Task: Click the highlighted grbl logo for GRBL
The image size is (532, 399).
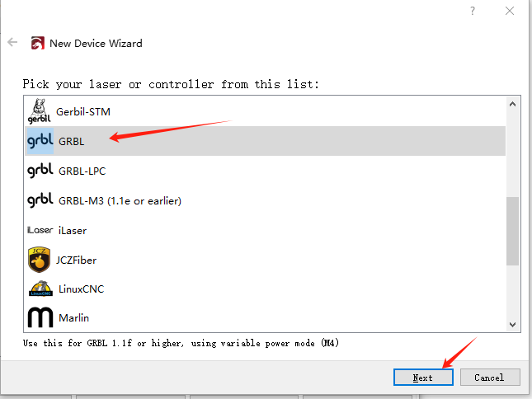Action: (40, 141)
